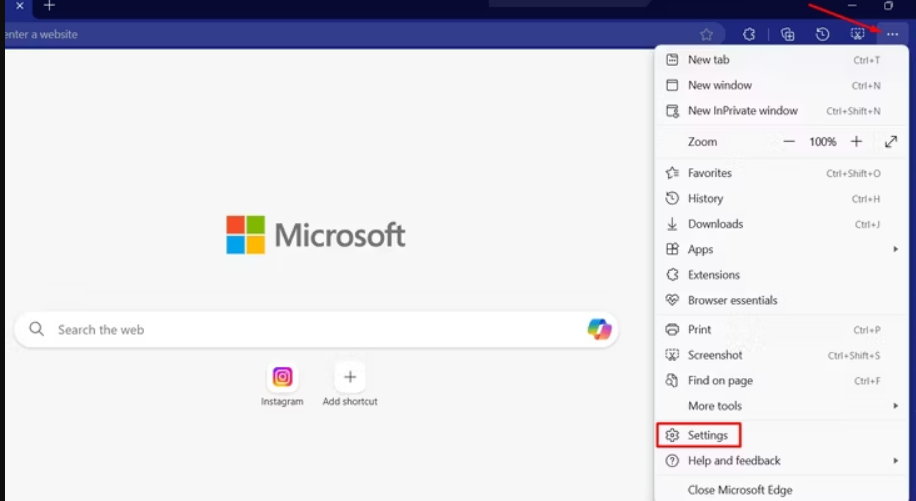Enter full screen using the zoom expand arrow
916x501 pixels.
[891, 142]
